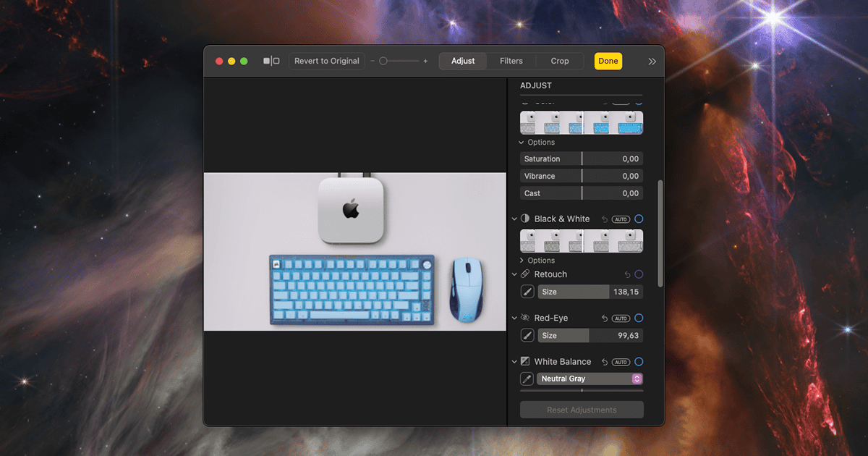The width and height of the screenshot is (868, 456).
Task: Click the Saturation slider
Action: pyautogui.click(x=582, y=159)
